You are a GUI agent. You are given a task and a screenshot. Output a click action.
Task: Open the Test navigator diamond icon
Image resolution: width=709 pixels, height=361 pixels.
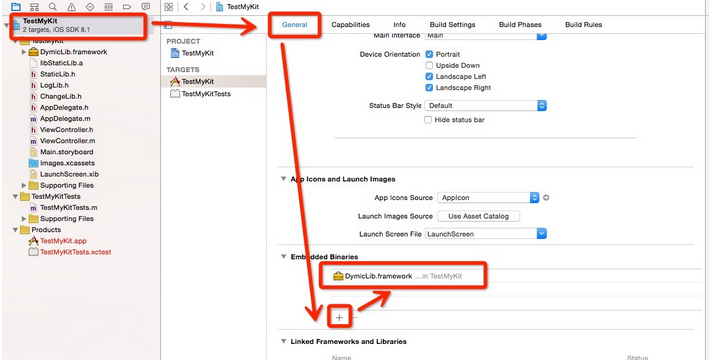(90, 7)
